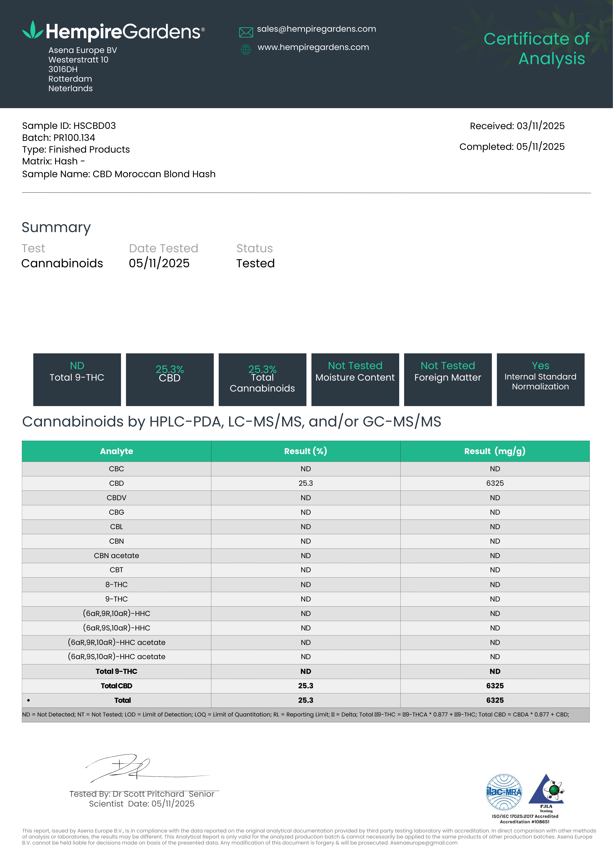Click the globe website icon
Viewport: 613px width, 868px height.
[246, 49]
